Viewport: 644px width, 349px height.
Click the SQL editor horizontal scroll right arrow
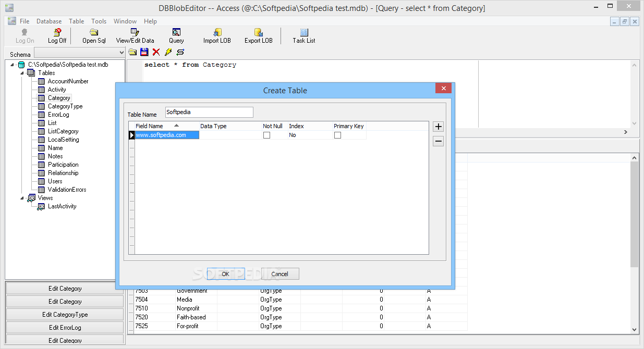tap(626, 132)
